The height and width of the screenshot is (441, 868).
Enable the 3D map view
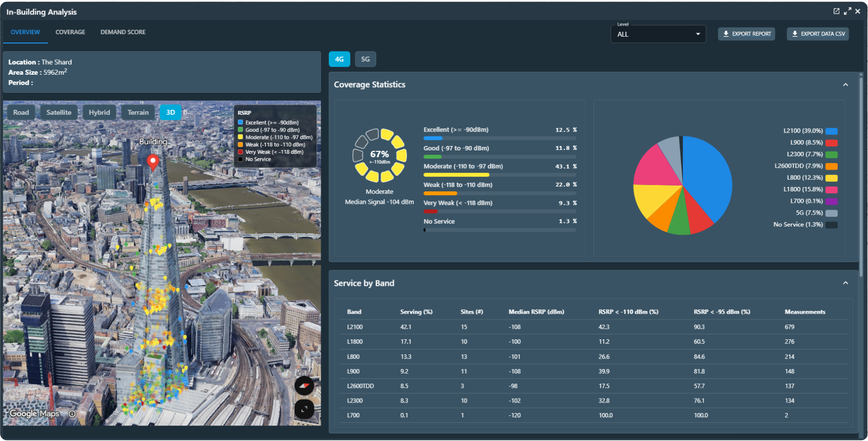(x=171, y=112)
